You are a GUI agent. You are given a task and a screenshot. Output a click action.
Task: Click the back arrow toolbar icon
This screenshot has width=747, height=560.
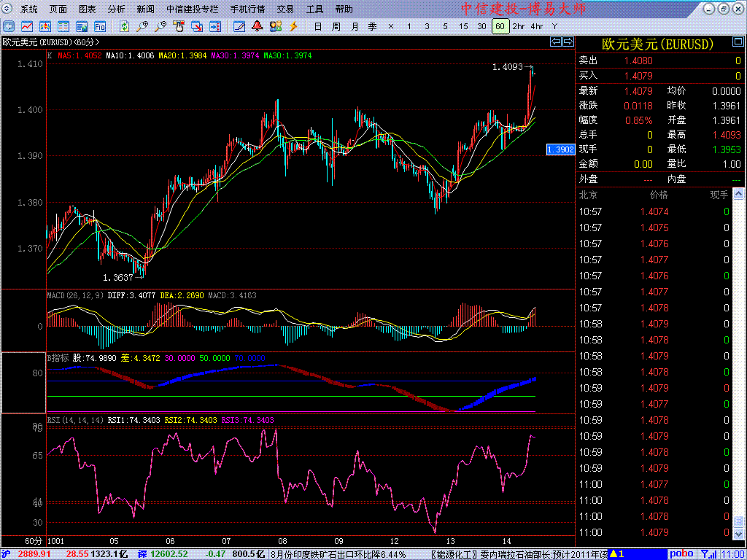(x=9, y=26)
